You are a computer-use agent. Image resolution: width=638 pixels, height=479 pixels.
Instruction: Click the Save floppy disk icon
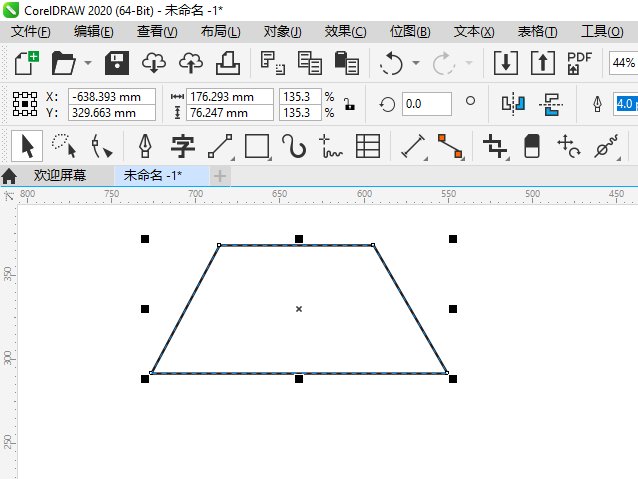(116, 63)
